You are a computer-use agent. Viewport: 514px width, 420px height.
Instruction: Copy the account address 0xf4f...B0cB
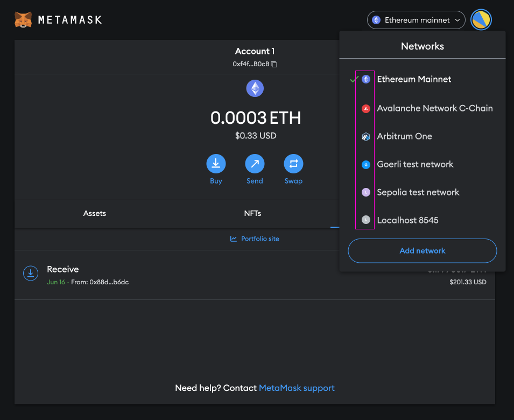(274, 64)
